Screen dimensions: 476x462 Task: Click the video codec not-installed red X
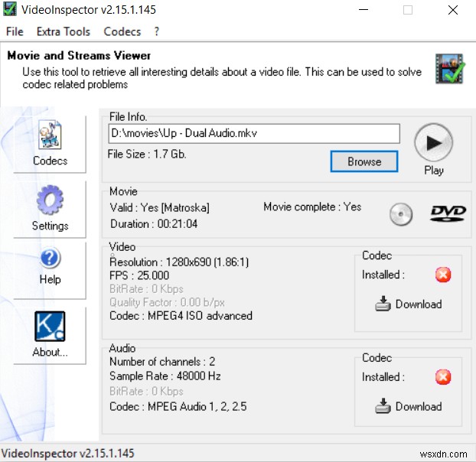point(443,275)
